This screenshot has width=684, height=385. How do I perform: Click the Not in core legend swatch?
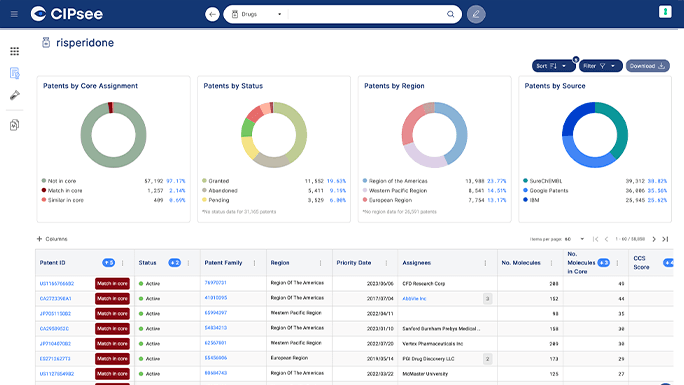click(x=44, y=181)
